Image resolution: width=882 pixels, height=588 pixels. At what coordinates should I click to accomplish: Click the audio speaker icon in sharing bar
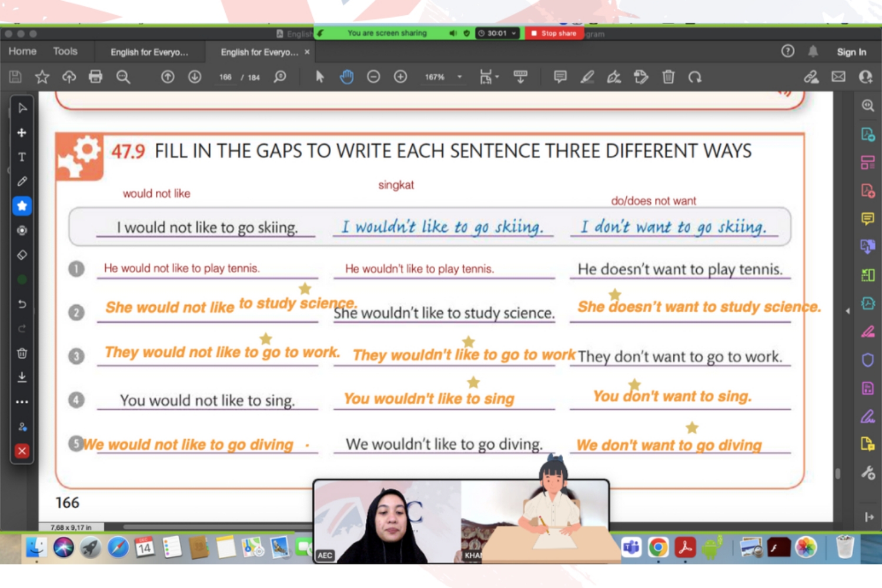(453, 33)
